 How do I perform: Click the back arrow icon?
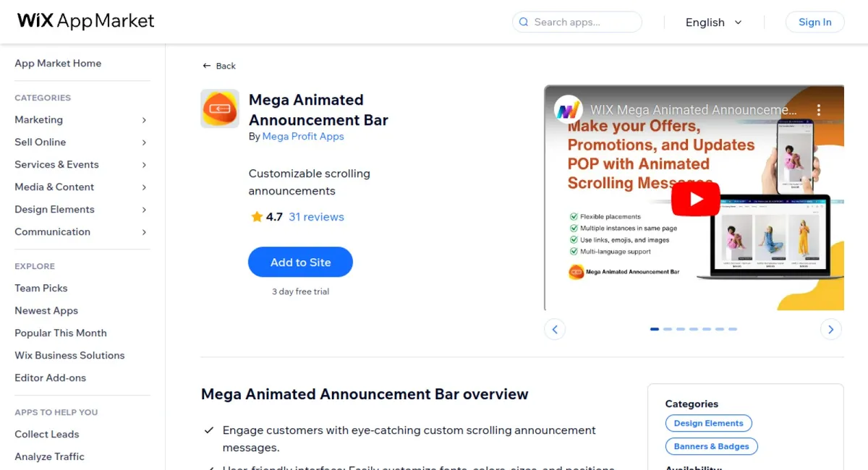(207, 66)
